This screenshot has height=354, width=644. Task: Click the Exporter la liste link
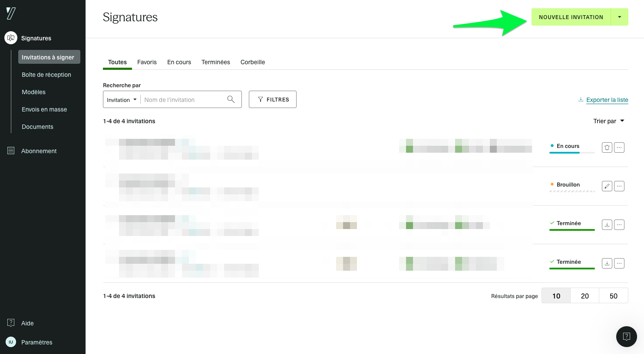click(607, 100)
